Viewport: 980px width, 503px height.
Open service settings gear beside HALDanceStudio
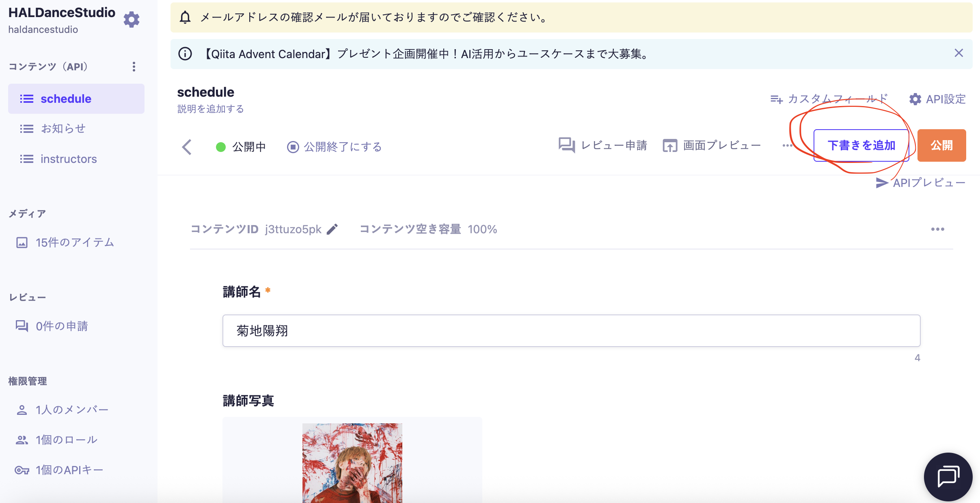coord(131,19)
